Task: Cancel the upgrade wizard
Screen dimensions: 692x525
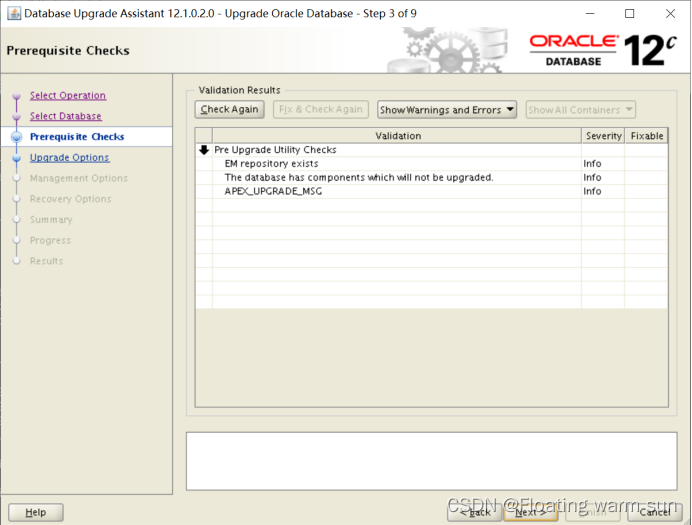Action: pos(655,512)
